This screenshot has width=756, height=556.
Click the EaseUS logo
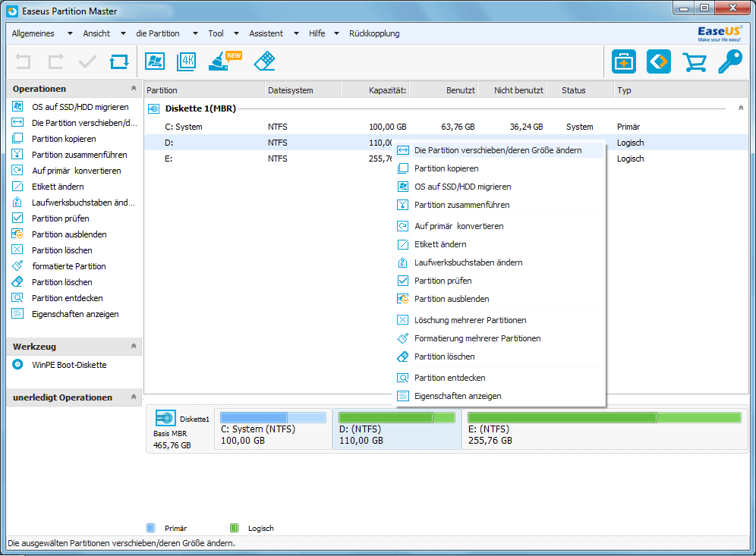pos(720,33)
